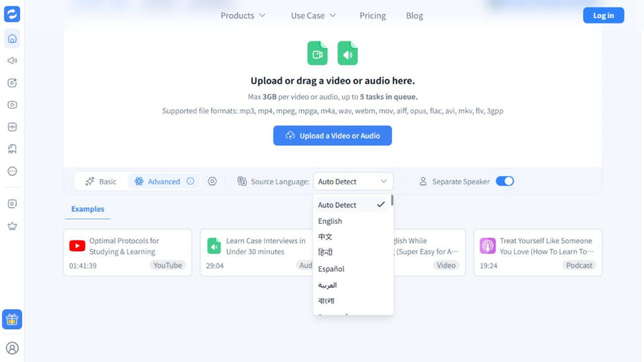Image resolution: width=644 pixels, height=362 pixels.
Task: Choose Auto Detect in the language list
Action: click(352, 205)
